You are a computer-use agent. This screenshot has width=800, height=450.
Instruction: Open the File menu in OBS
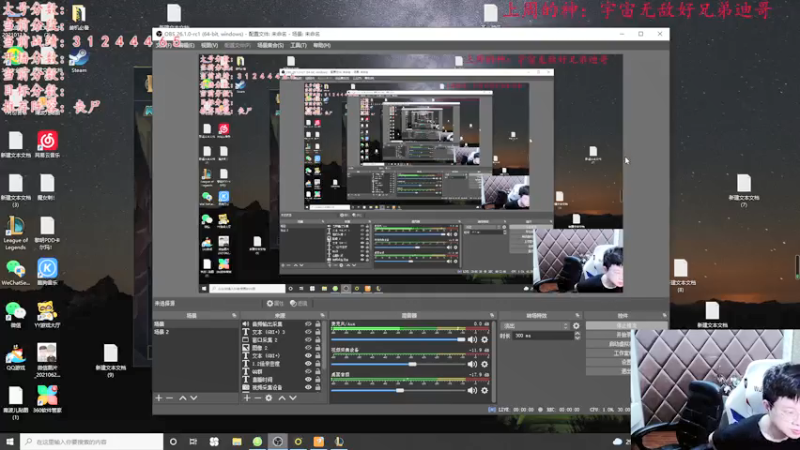click(164, 45)
